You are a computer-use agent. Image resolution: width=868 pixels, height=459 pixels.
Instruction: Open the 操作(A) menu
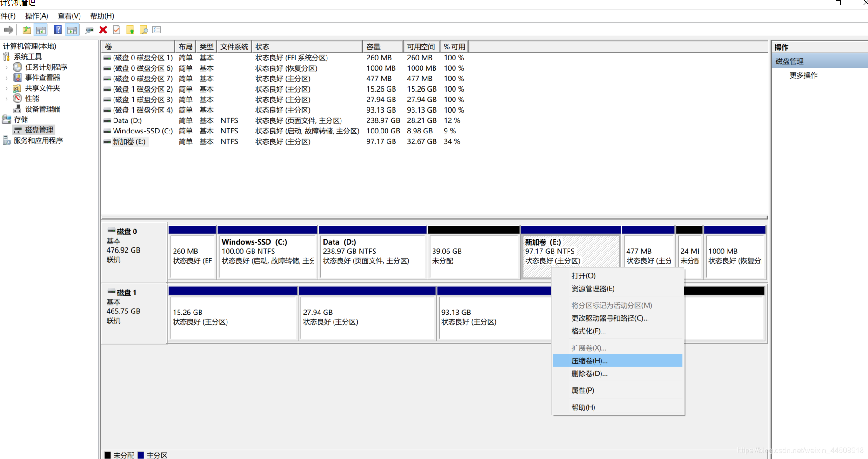coord(36,16)
